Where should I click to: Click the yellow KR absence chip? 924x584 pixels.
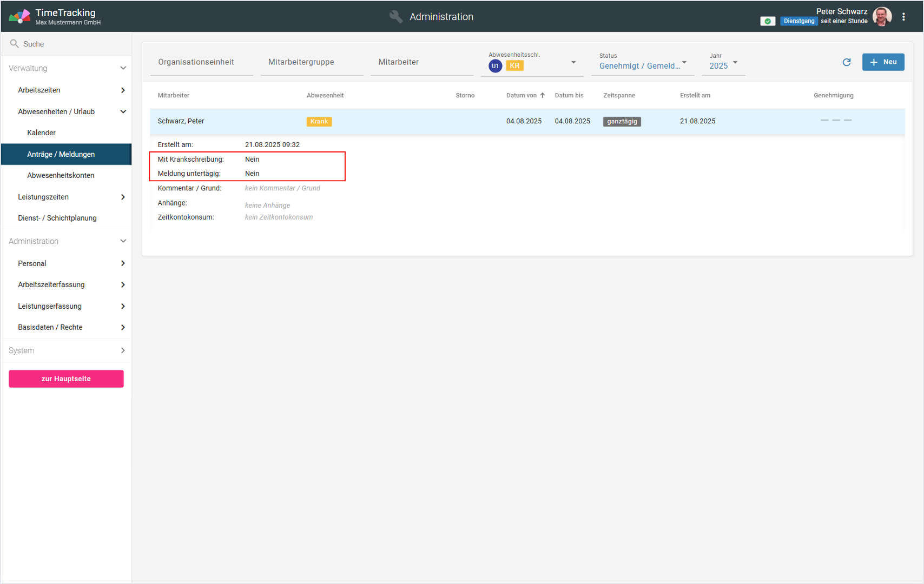click(x=514, y=66)
